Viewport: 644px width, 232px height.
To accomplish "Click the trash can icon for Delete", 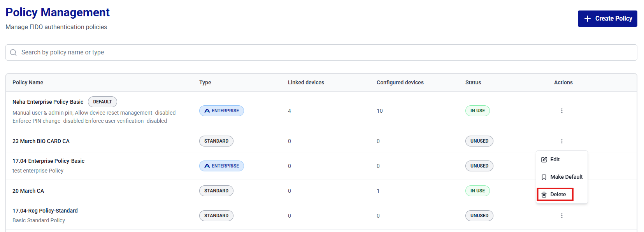I will (x=544, y=195).
